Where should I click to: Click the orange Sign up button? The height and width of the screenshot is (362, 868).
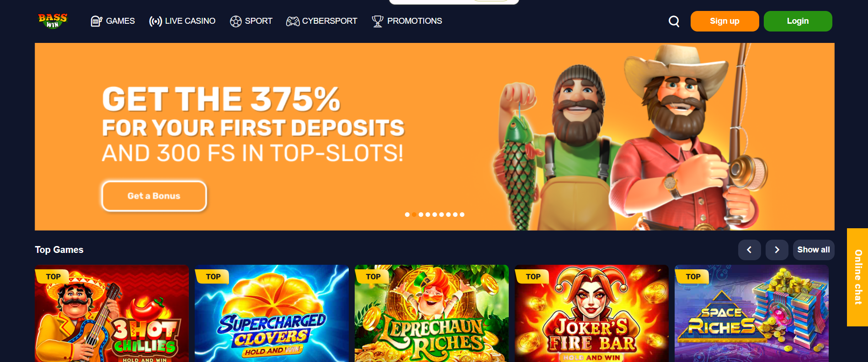(724, 21)
